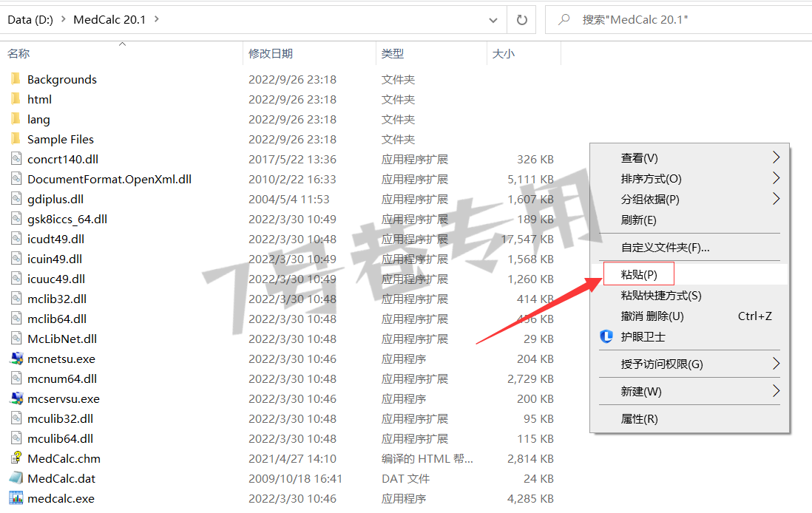
Task: Click the icudt49.dll file icon
Action: tap(16, 239)
